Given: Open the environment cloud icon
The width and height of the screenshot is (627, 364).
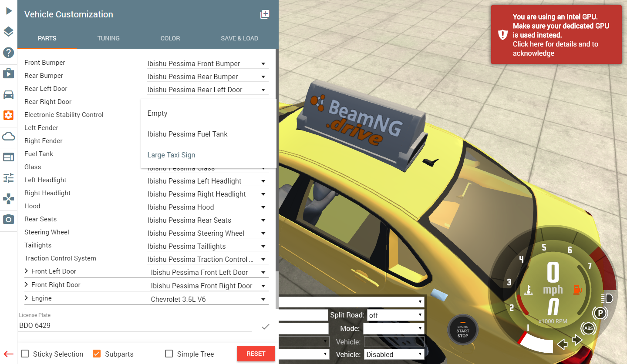Looking at the screenshot, I should (x=9, y=136).
